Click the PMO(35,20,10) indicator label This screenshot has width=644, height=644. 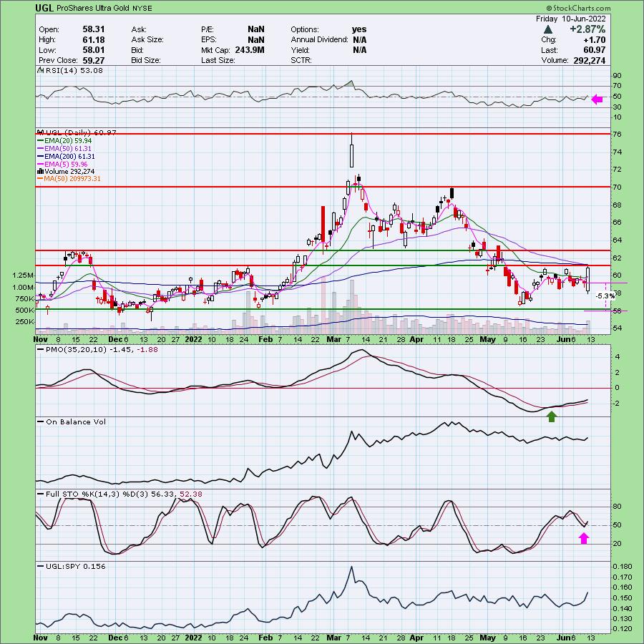[x=98, y=350]
